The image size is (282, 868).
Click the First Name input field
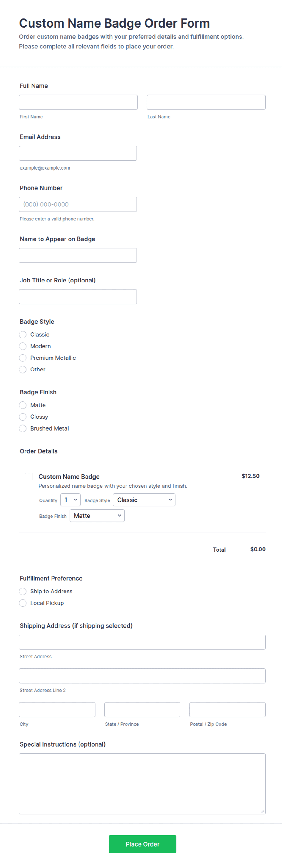(x=78, y=102)
